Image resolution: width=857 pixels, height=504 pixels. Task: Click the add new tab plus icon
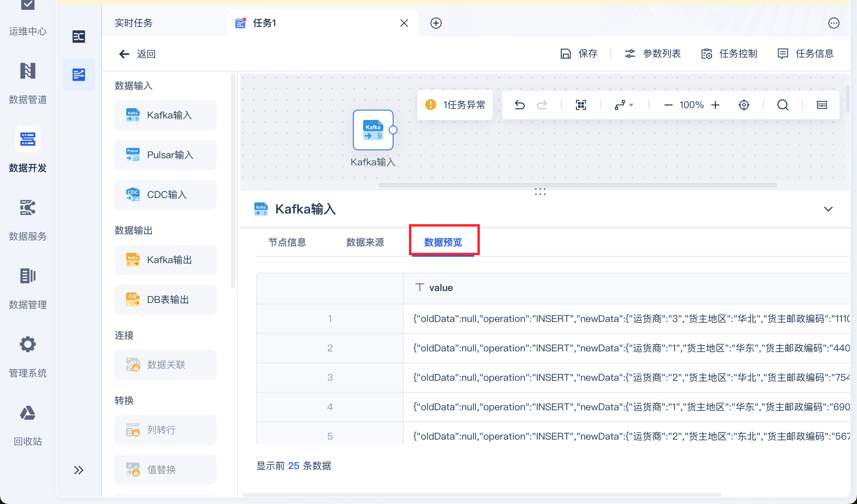[x=436, y=23]
